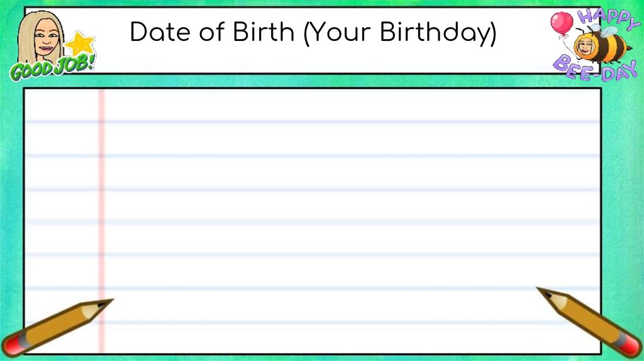Screen dimensions: 644x361
Task: Click the red balloon
Action: click(x=561, y=23)
